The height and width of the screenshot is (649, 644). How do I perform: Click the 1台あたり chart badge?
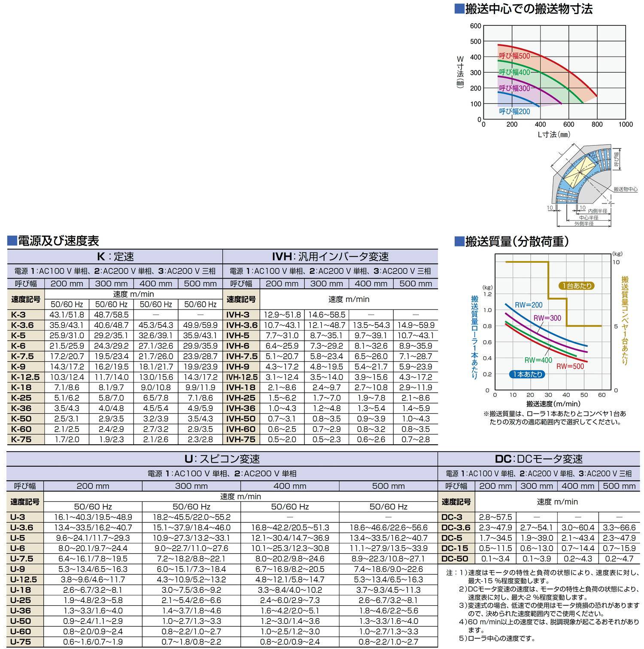[577, 286]
